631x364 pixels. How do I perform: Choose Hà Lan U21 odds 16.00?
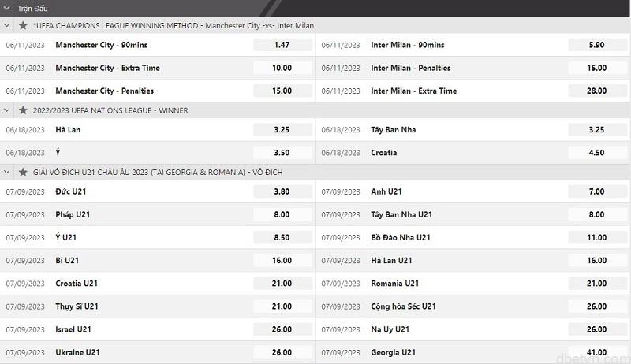pyautogui.click(x=597, y=260)
